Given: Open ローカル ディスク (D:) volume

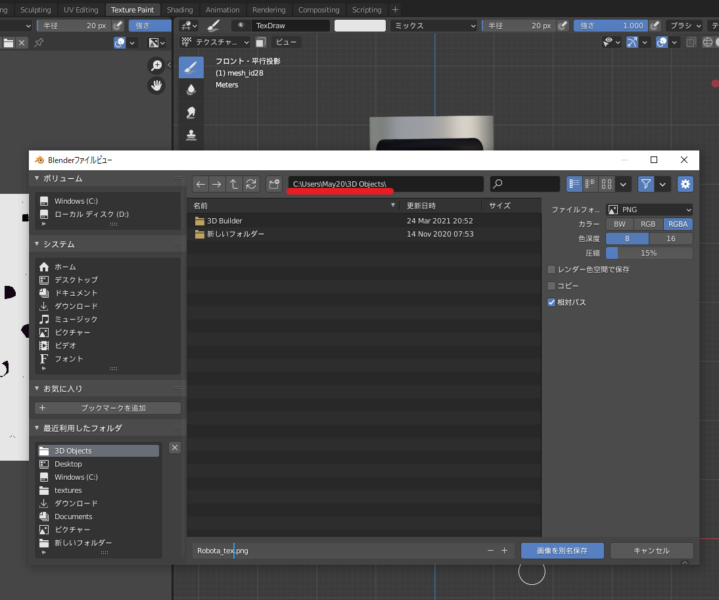Looking at the screenshot, I should coord(91,214).
